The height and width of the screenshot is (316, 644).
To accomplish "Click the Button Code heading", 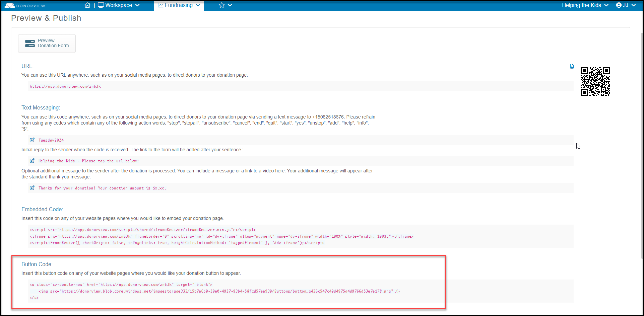I will click(x=37, y=264).
